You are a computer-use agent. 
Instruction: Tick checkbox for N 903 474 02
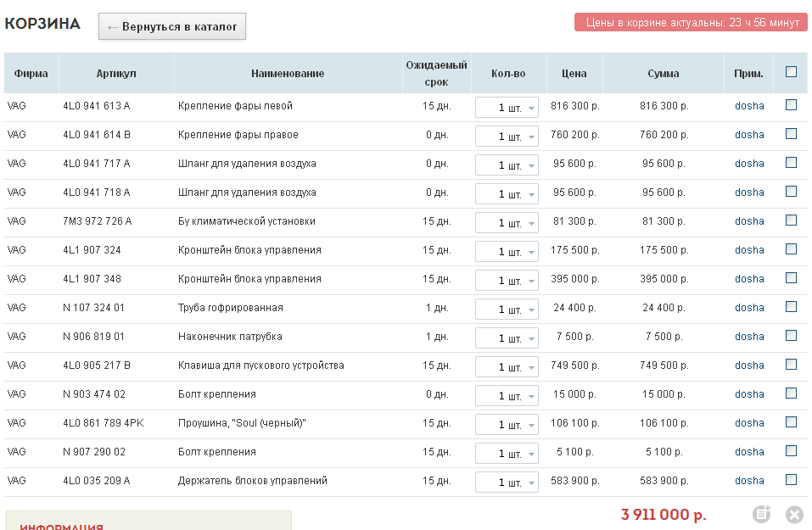coord(791,393)
